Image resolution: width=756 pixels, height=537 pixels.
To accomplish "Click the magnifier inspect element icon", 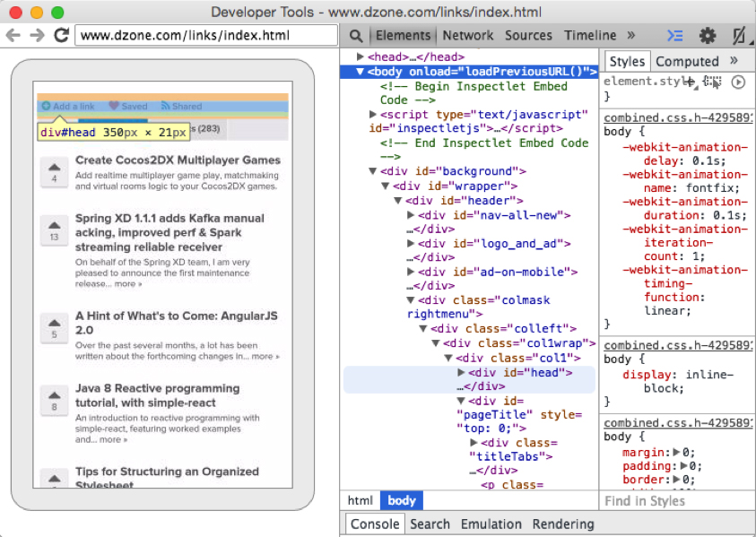I will tap(356, 36).
